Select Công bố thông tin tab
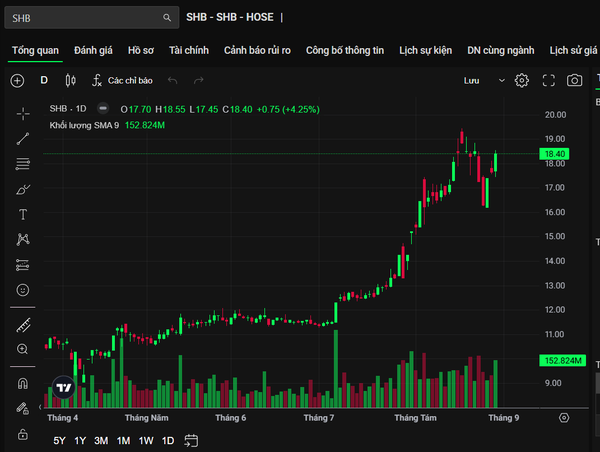 (345, 50)
